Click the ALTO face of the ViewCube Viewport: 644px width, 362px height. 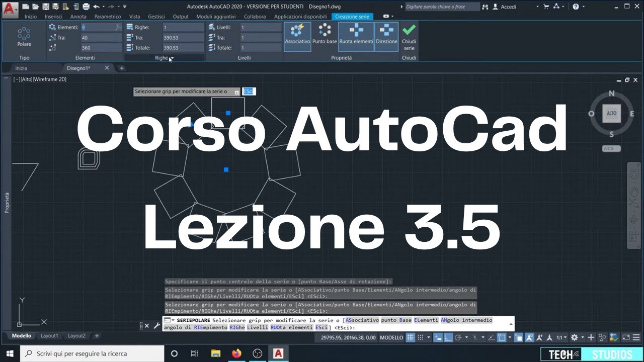click(611, 113)
